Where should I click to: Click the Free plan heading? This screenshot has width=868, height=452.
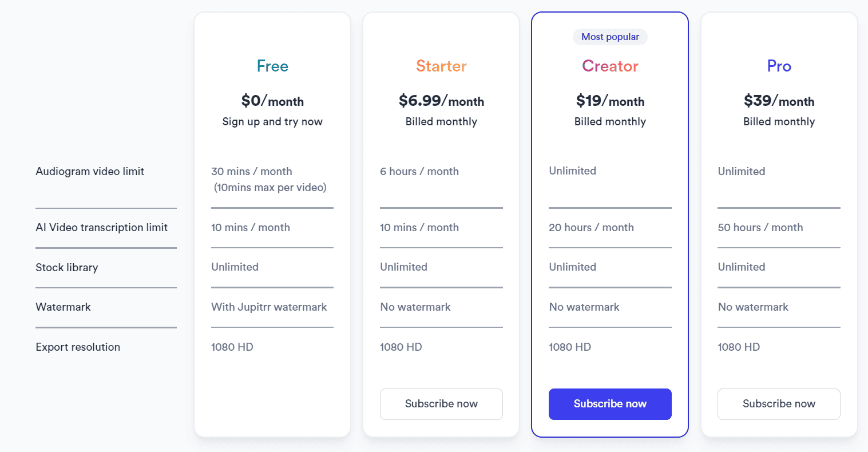[x=272, y=66]
